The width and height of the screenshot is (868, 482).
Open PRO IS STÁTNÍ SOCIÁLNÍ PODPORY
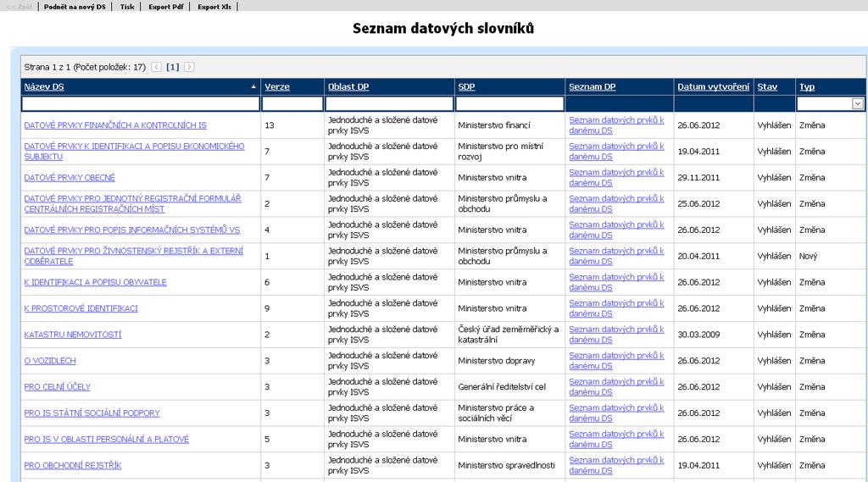coord(92,413)
